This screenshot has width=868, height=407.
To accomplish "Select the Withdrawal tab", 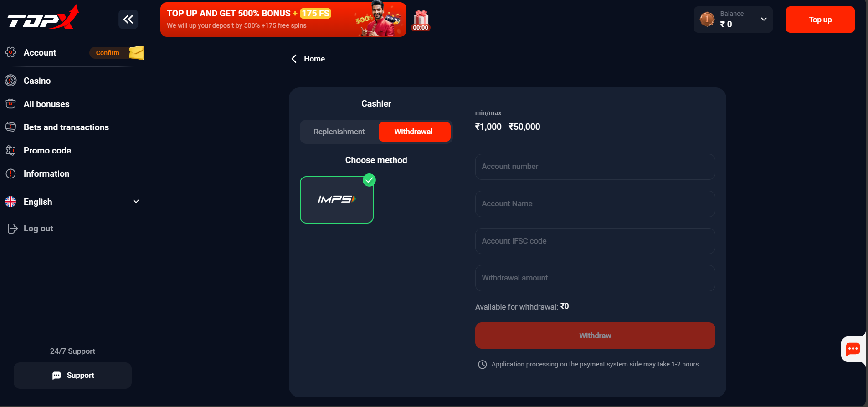I will tap(414, 132).
